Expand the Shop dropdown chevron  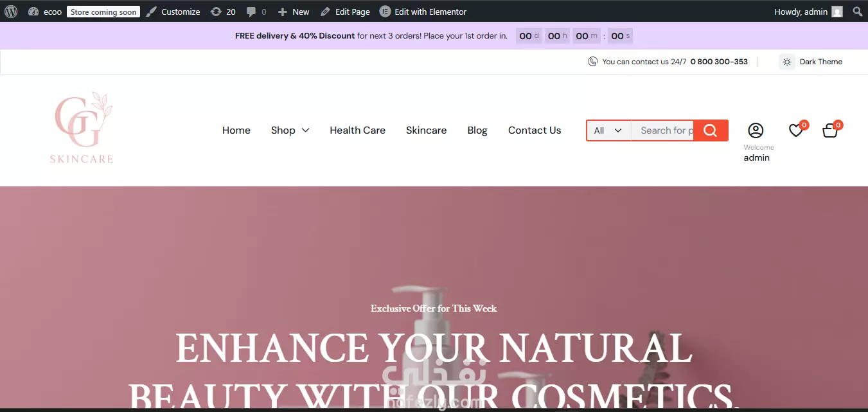(x=305, y=130)
